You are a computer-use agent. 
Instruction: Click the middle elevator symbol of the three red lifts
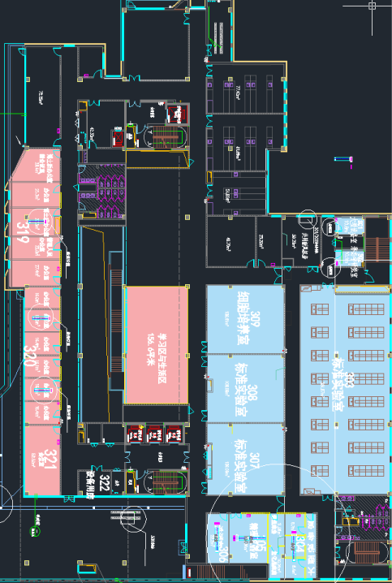154,434
